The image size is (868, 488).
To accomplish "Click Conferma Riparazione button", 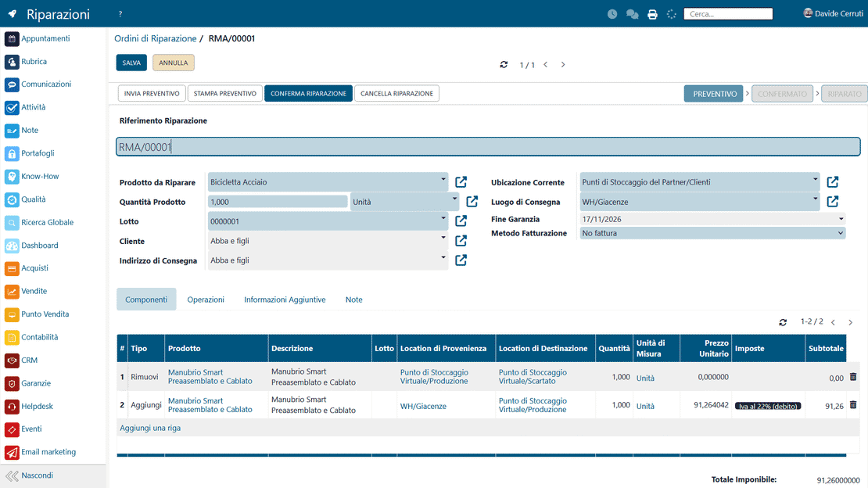I will click(308, 94).
